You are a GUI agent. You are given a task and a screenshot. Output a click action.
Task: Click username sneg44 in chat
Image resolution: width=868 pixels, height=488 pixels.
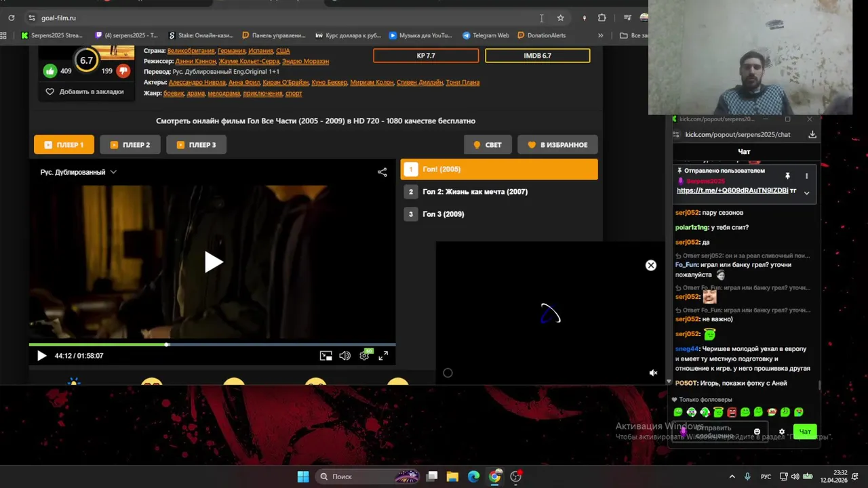click(x=687, y=349)
